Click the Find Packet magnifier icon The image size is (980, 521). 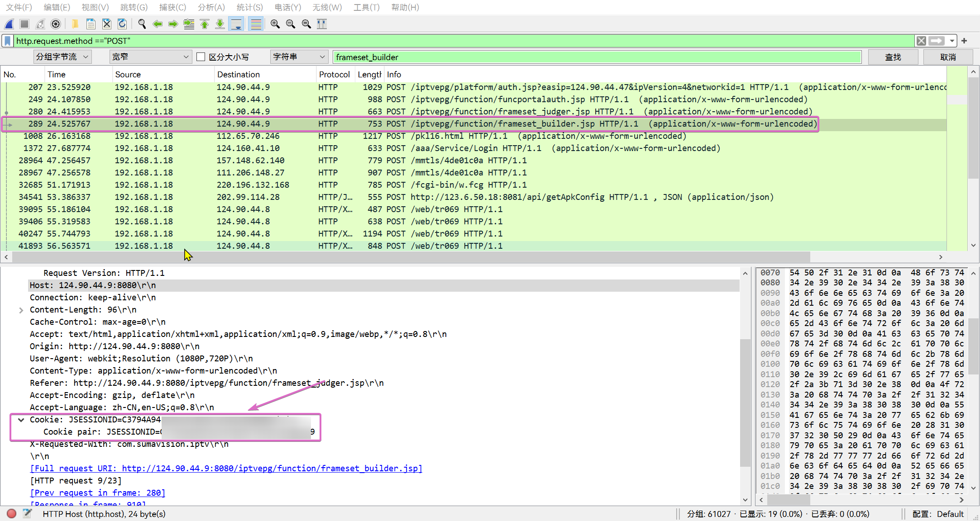pos(142,24)
